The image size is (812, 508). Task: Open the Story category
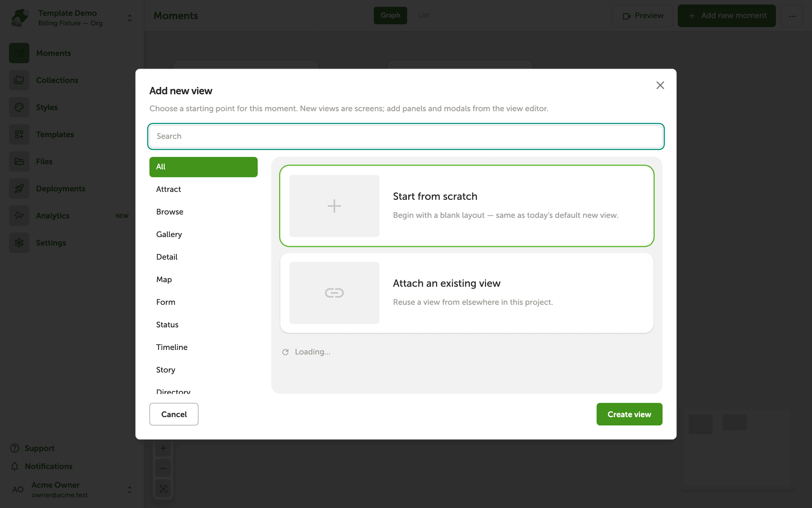point(203,370)
